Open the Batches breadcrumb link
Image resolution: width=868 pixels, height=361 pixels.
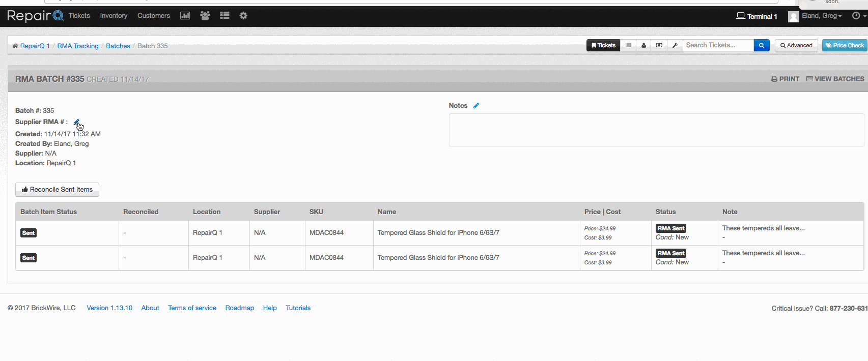[x=118, y=46]
